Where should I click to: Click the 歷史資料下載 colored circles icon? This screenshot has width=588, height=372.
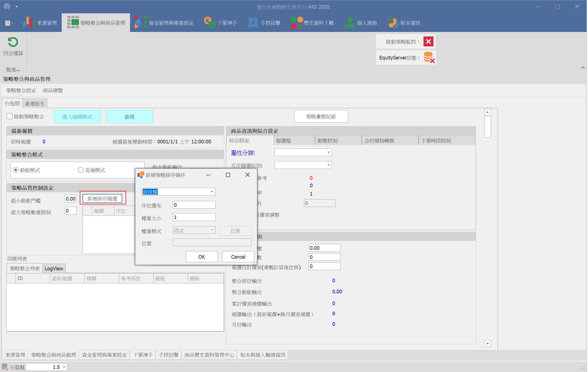pos(297,23)
